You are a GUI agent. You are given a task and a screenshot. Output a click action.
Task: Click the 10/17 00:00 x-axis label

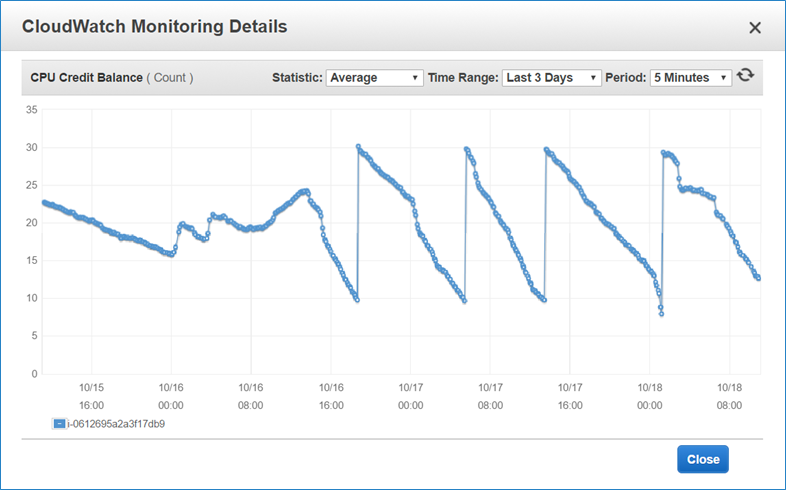coord(411,396)
